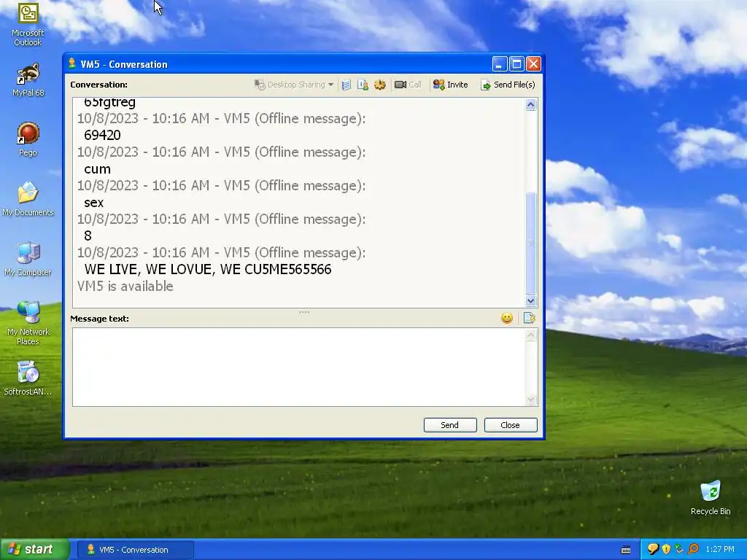Click the 'WE LIVE, WE LOVUE' message line

click(x=208, y=270)
